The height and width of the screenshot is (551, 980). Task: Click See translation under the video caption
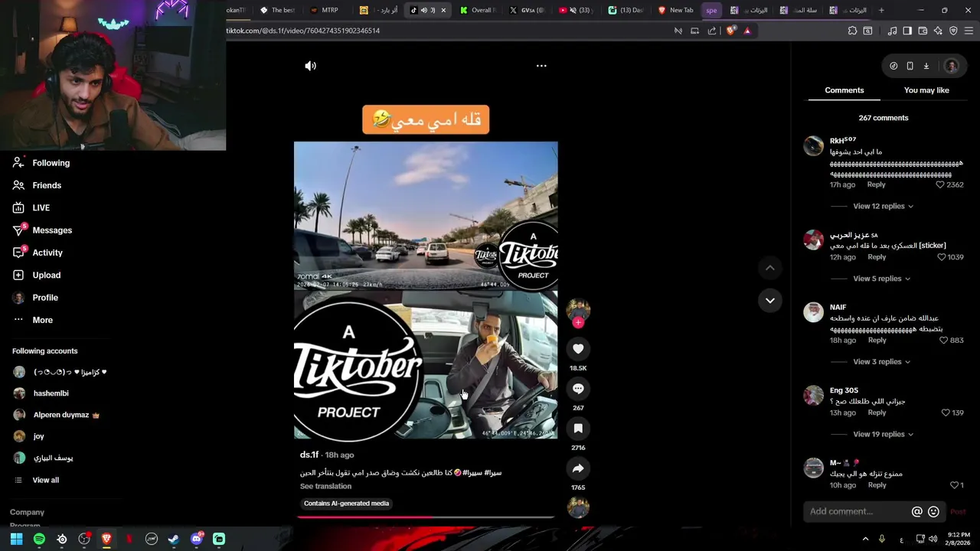[325, 486]
